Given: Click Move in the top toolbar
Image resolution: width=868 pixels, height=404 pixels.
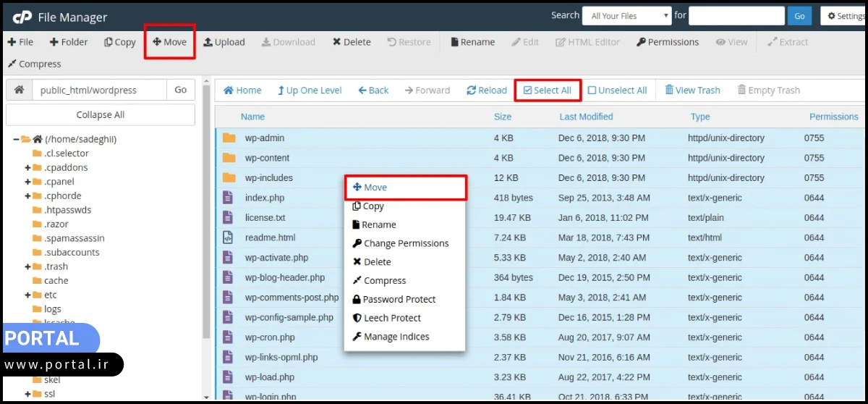Looking at the screenshot, I should [170, 42].
